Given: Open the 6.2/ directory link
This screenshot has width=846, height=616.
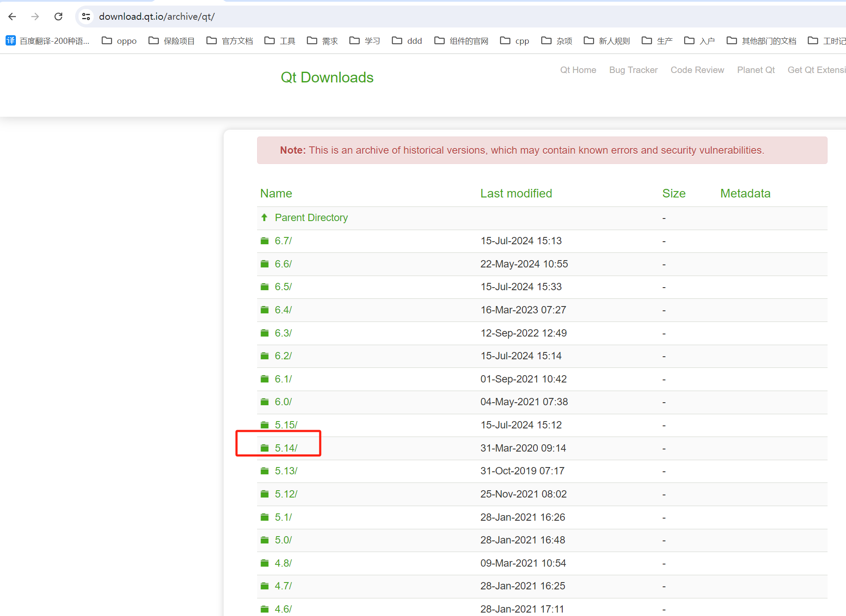Looking at the screenshot, I should click(x=283, y=356).
